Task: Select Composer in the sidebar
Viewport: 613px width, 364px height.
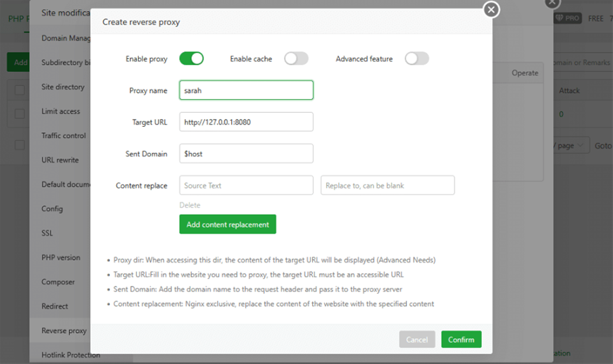Action: click(x=58, y=282)
